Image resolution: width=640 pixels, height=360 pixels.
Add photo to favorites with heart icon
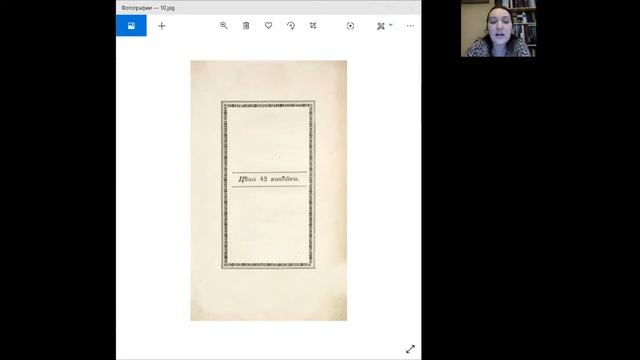click(269, 25)
